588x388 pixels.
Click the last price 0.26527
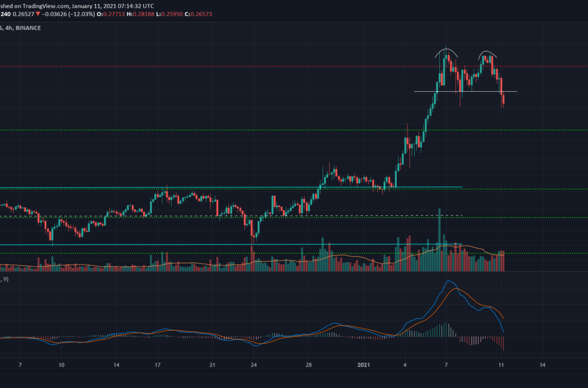tap(24, 14)
